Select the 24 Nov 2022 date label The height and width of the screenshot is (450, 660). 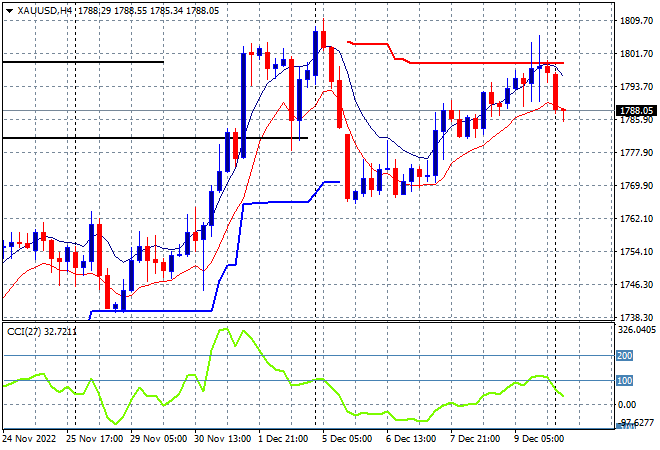click(29, 439)
